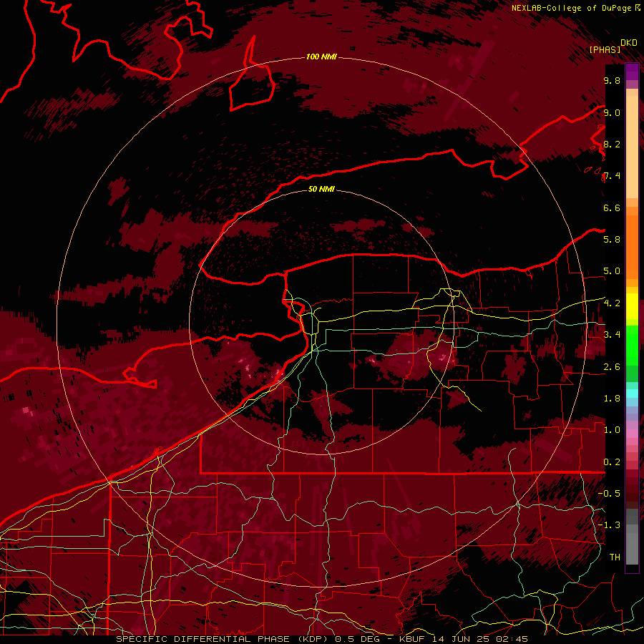Click the 1.8 scale value
Image resolution: width=644 pixels, height=644 pixels.
tap(612, 399)
